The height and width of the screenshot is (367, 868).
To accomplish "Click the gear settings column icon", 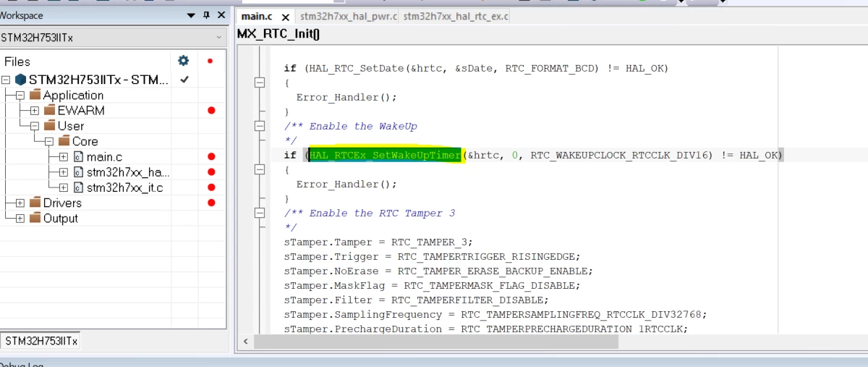I will click(184, 61).
